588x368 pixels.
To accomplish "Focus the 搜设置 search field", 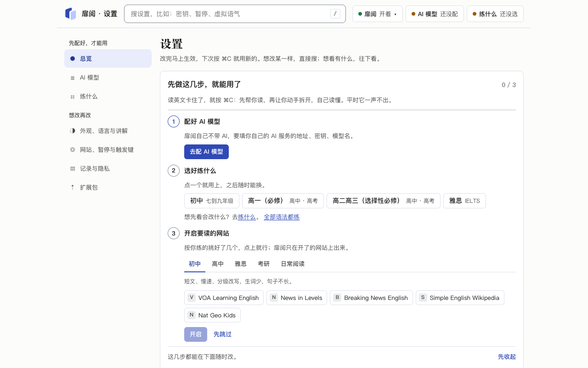I will [235, 14].
